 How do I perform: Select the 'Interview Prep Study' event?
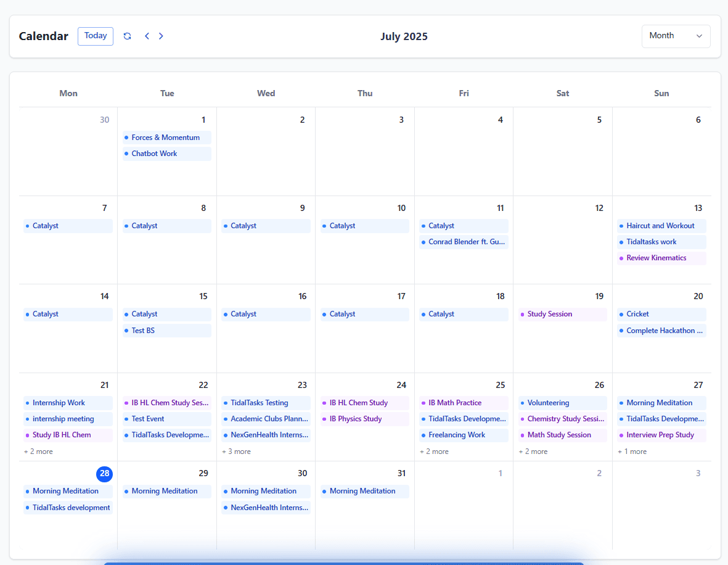coord(661,435)
